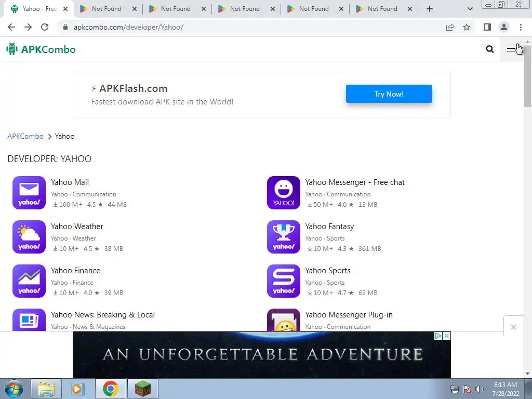This screenshot has height=399, width=532.
Task: Open the Yahoo Finance title link
Action: click(x=76, y=270)
